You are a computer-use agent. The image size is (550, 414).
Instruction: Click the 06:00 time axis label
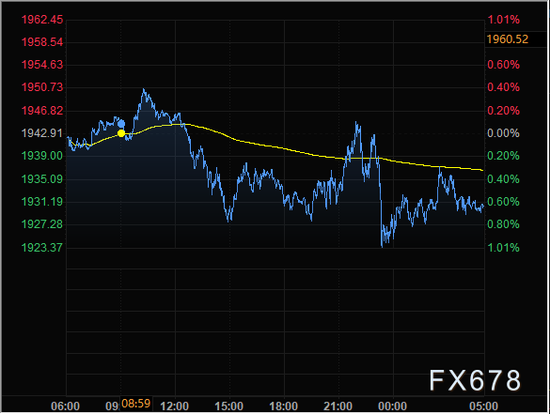(65, 406)
